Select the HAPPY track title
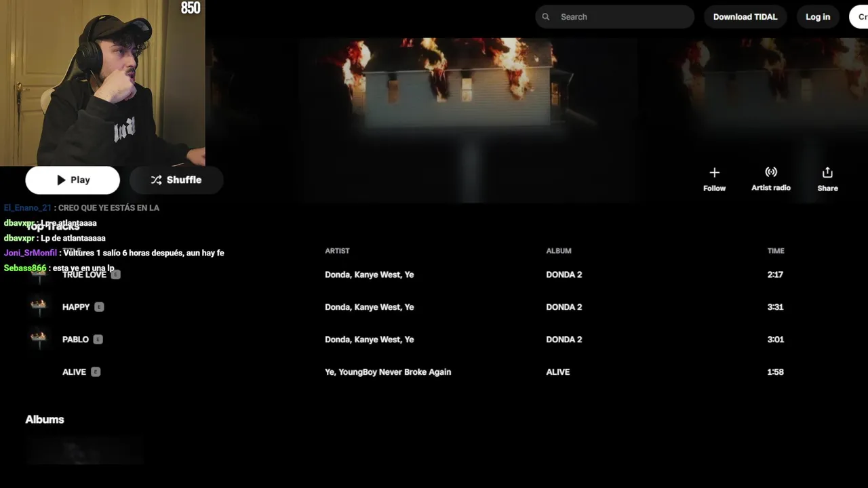This screenshot has height=488, width=868. tap(76, 307)
